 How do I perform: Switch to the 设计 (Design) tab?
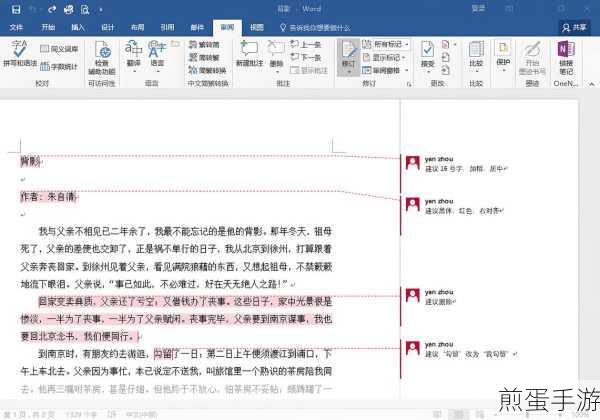pos(108,28)
